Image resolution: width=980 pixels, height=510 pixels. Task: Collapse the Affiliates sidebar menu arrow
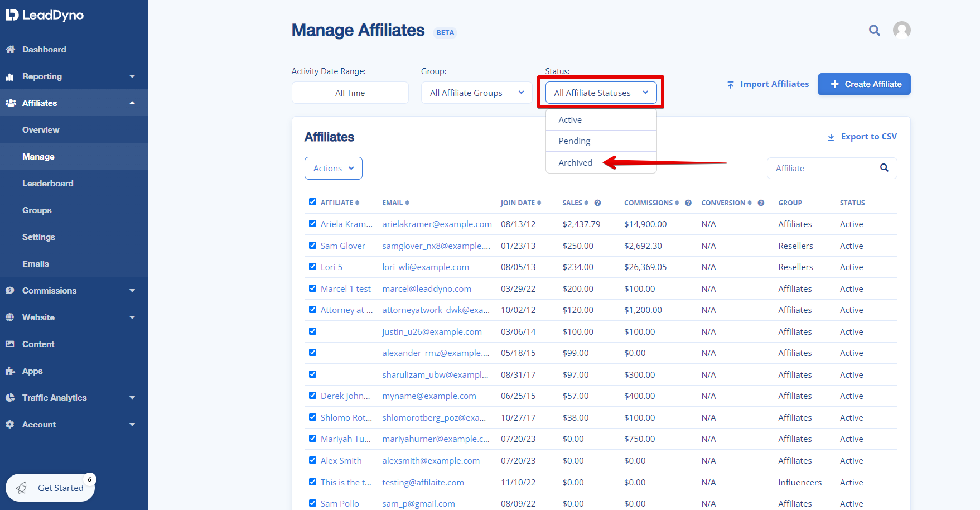click(132, 103)
